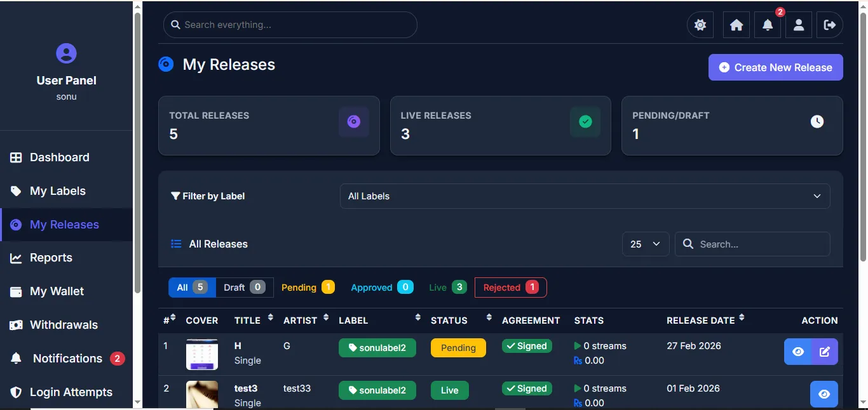Sort the table by release date
The image size is (868, 410).
(742, 317)
